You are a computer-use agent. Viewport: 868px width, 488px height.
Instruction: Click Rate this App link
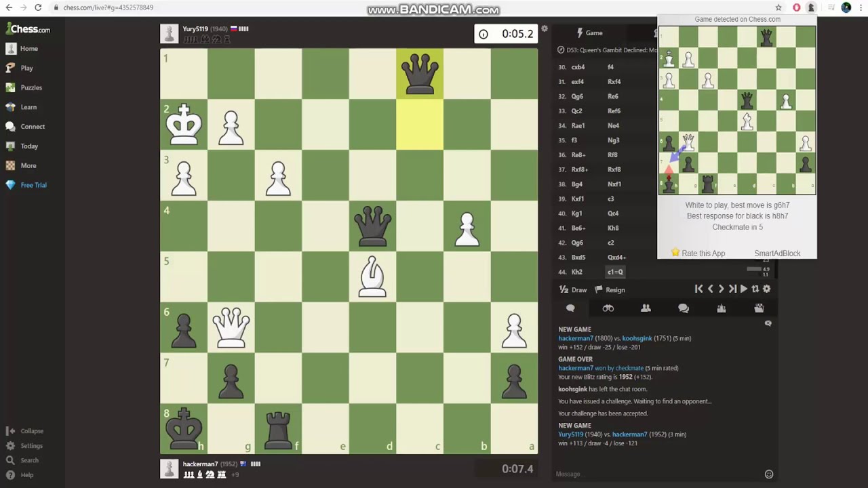click(703, 253)
